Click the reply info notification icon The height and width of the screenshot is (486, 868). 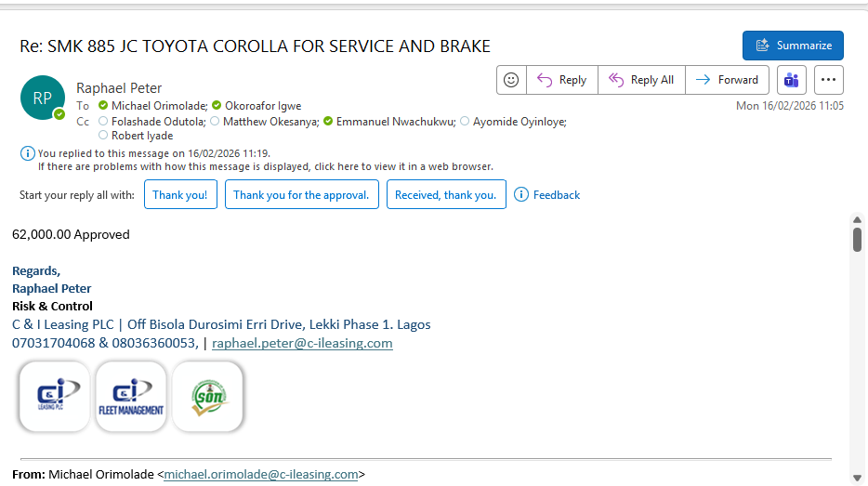pos(28,153)
